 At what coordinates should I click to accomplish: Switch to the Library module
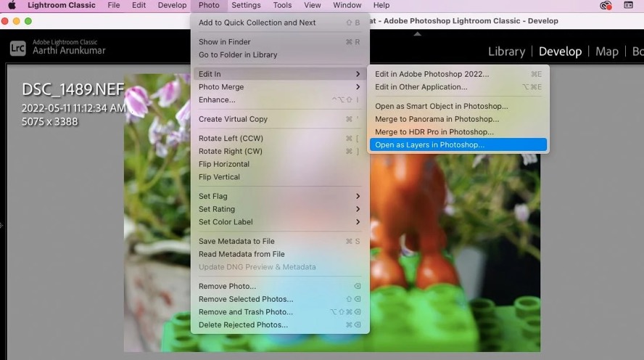pos(506,52)
